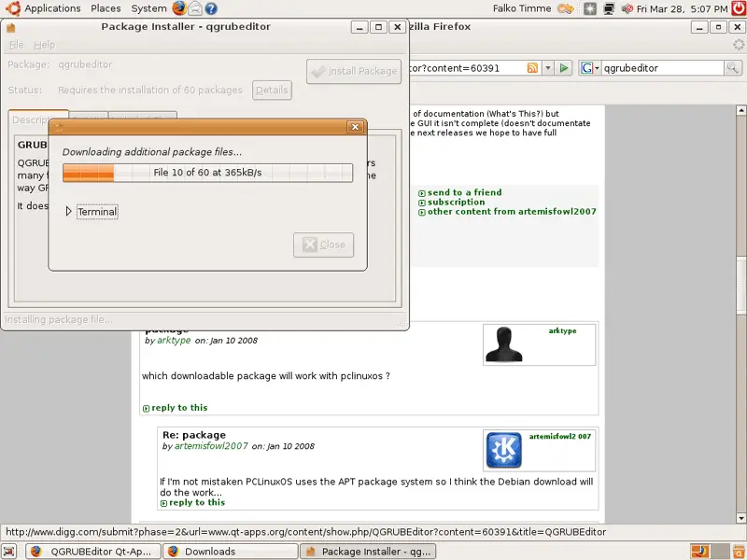The width and height of the screenshot is (747, 560).
Task: Switch to Downloads taskbar window
Action: coord(231,552)
